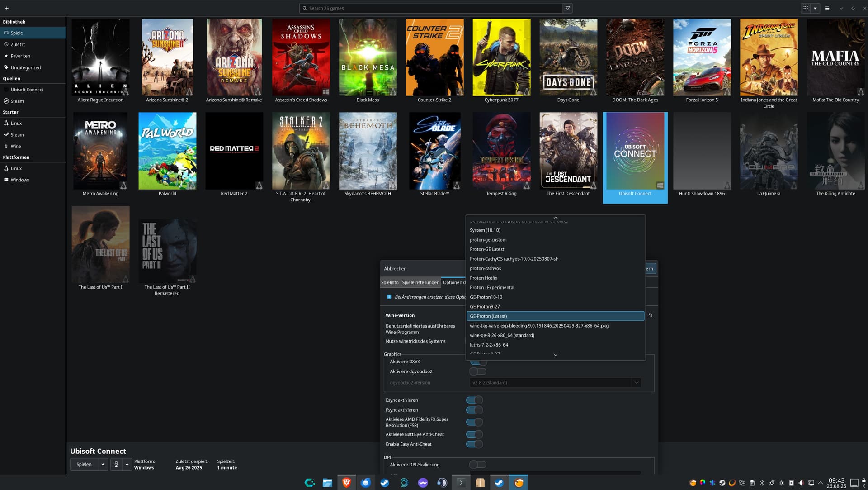Image resolution: width=868 pixels, height=490 pixels.
Task: Click the search filter funnel icon
Action: pyautogui.click(x=567, y=8)
